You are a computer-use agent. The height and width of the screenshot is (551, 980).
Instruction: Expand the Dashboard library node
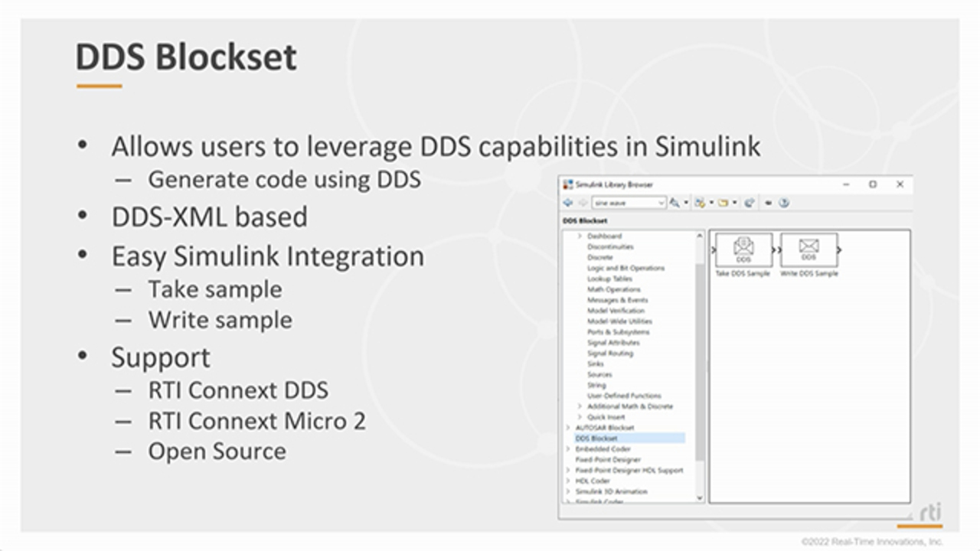pos(580,236)
